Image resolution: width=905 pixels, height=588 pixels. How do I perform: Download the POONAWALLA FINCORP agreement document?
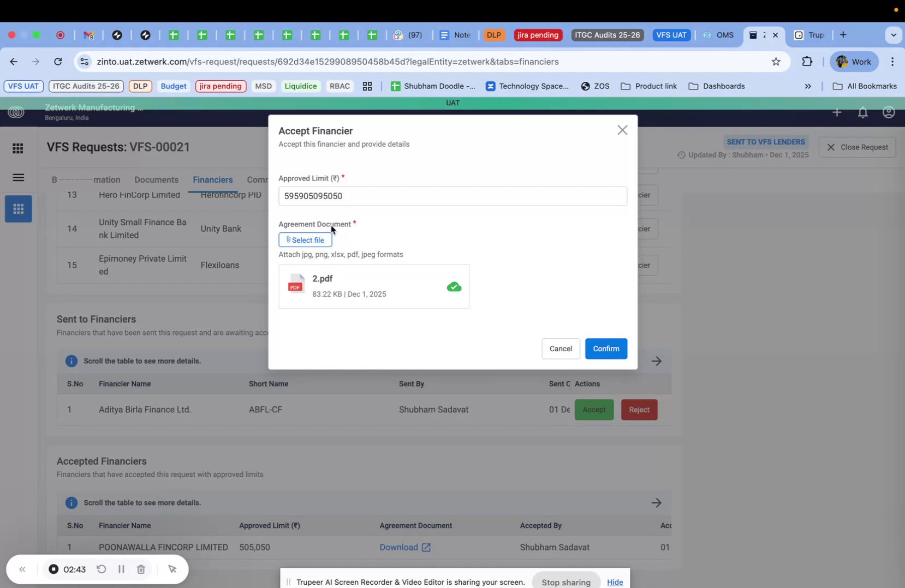pos(405,547)
